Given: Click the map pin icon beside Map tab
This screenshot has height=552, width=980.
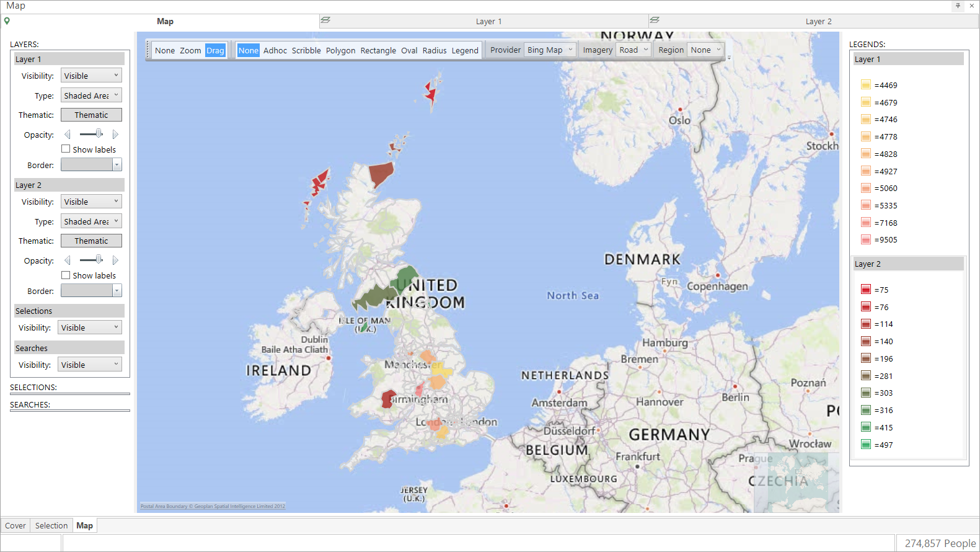Looking at the screenshot, I should [x=7, y=21].
